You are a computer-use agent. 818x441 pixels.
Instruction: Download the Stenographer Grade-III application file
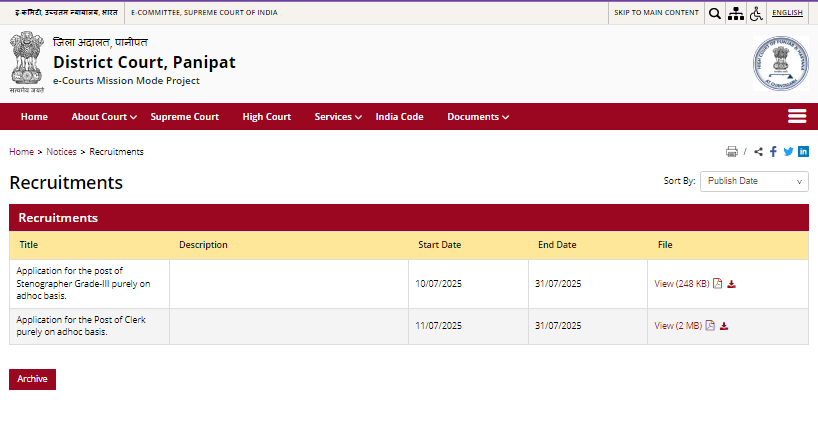click(x=731, y=284)
